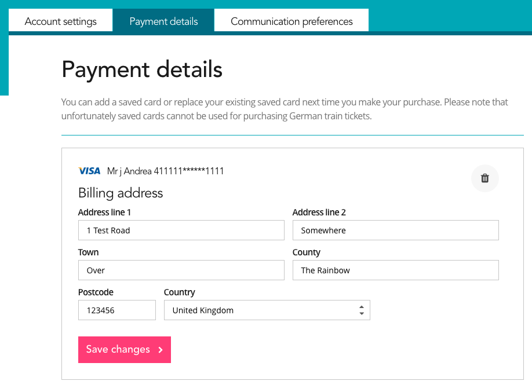532x392 pixels.
Task: Open the Country dropdown stepper arrows
Action: 362,310
